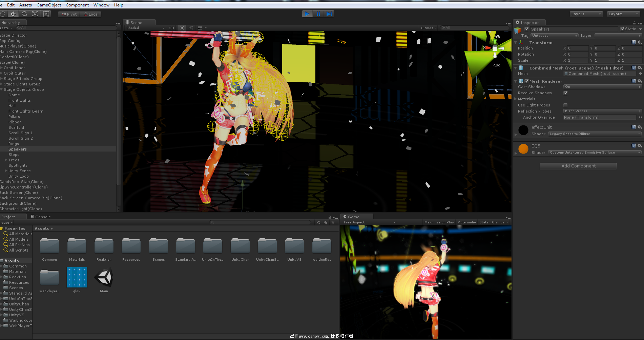Click Gizmos button in Scene toolbar

429,28
